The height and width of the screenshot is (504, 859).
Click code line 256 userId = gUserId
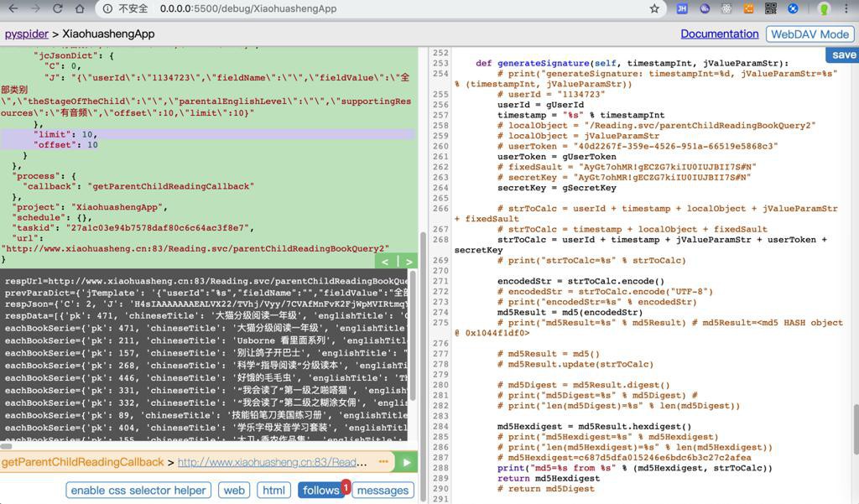(x=540, y=105)
